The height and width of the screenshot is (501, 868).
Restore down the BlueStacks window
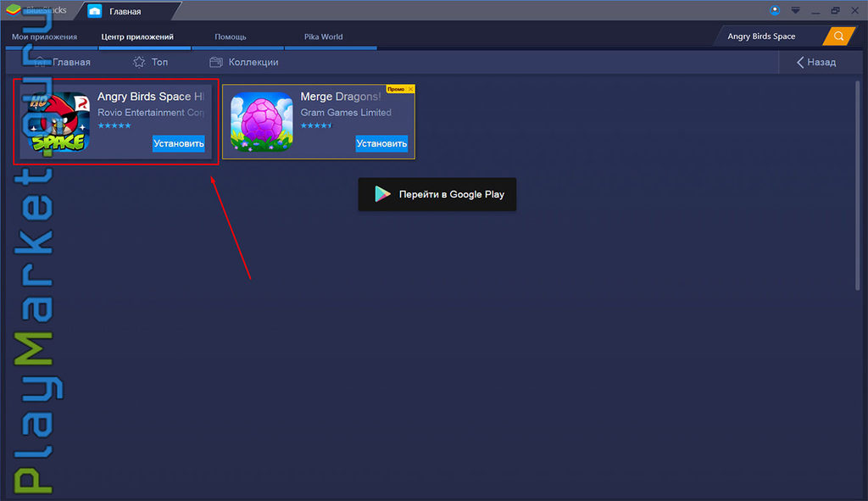835,10
